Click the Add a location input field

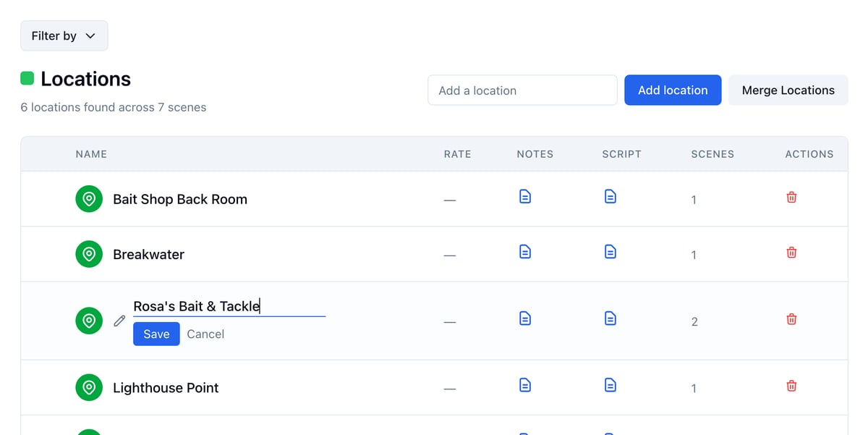click(522, 90)
